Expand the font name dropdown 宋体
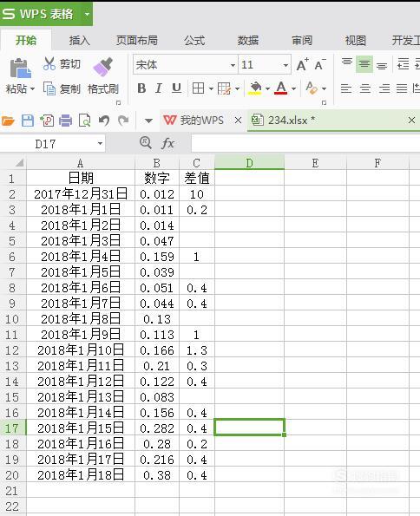The image size is (420, 516). click(x=233, y=65)
